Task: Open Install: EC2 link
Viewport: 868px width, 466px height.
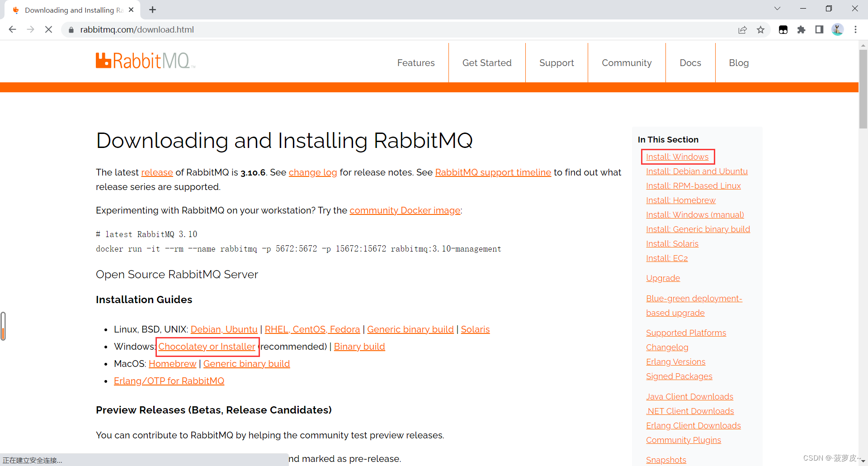Action: 667,258
